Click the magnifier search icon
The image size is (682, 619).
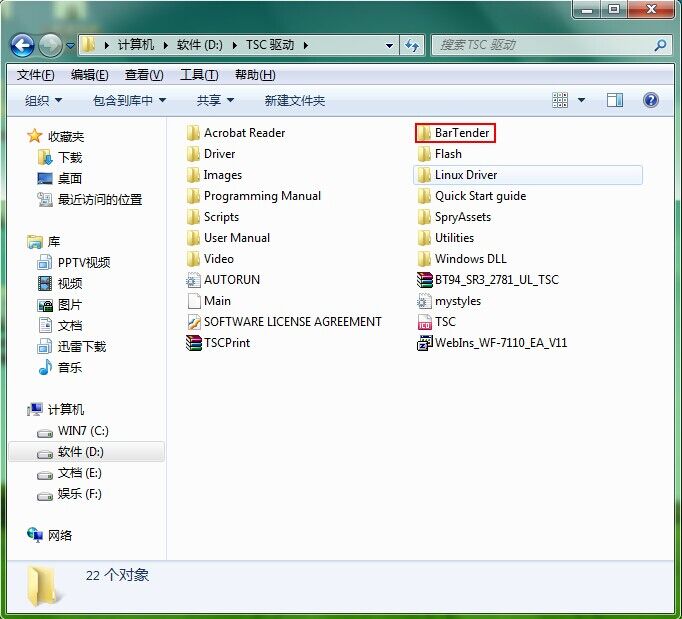click(661, 45)
